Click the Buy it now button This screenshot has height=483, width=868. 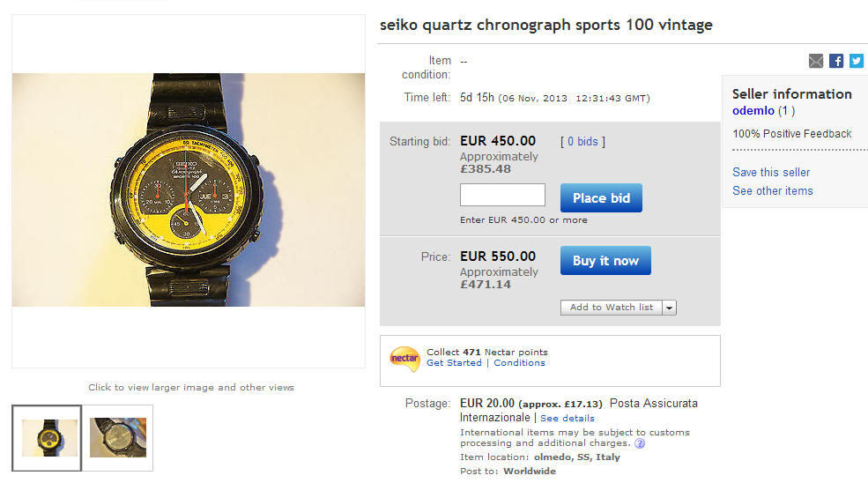coord(605,261)
